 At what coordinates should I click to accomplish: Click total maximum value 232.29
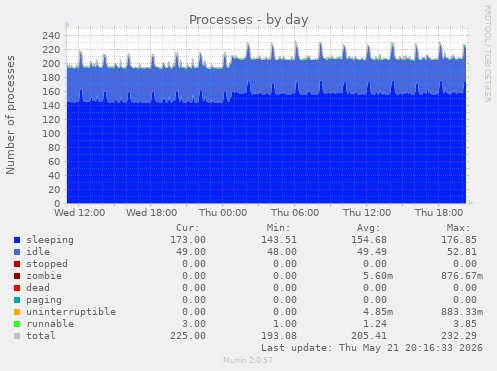pos(459,336)
